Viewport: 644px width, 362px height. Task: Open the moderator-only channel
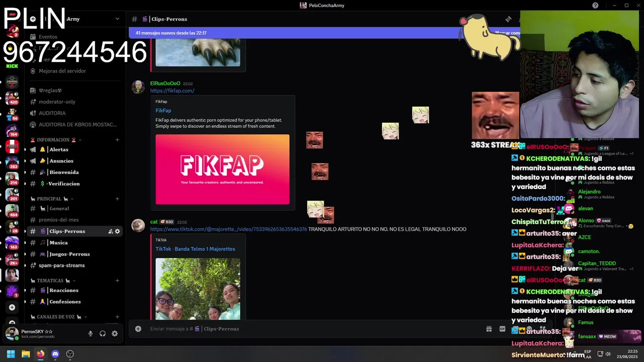57,102
